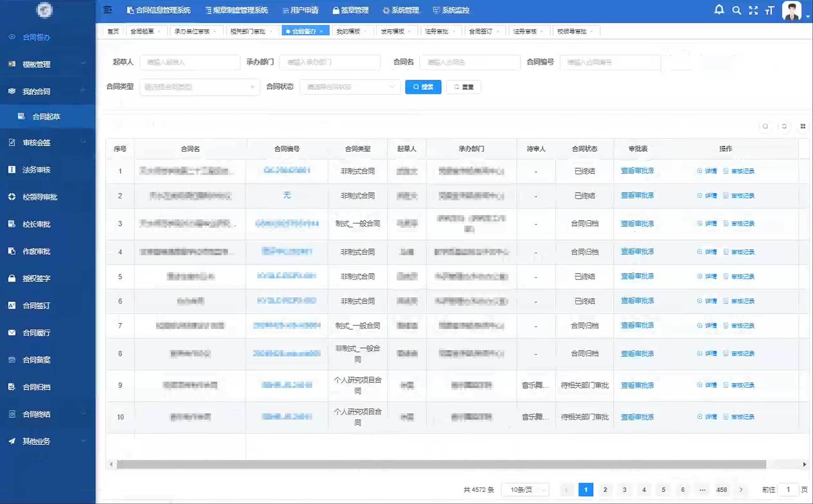Toggle fullscreen mode icon
The image size is (813, 504).
pyautogui.click(x=753, y=10)
